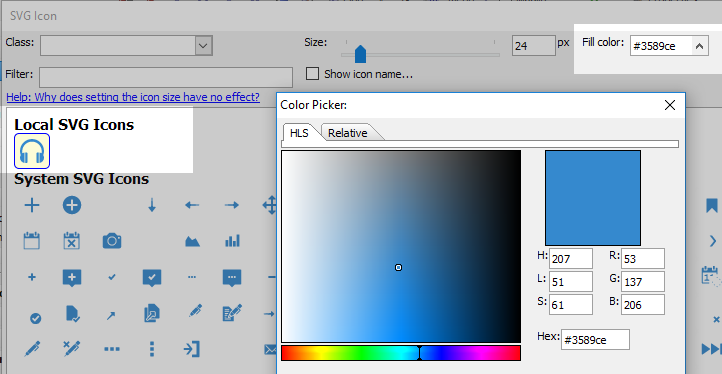Screen dimensions: 722x374
Task: Choose the blank calendar icon
Action: (x=32, y=241)
